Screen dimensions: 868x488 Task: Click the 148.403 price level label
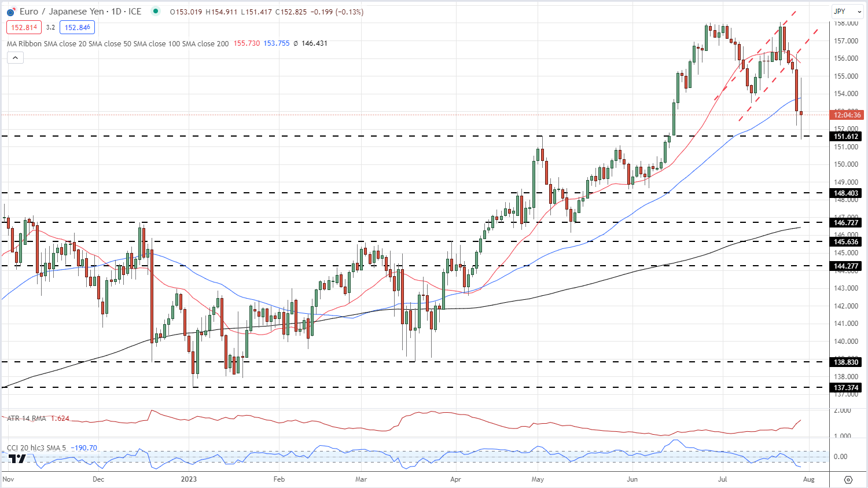[x=847, y=193]
